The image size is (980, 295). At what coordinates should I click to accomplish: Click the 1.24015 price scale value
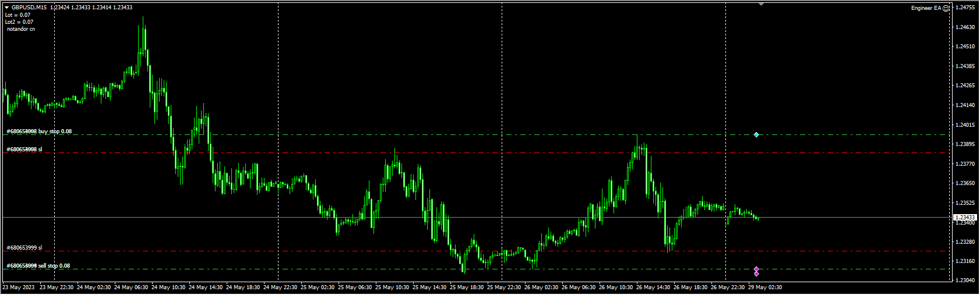[965, 125]
